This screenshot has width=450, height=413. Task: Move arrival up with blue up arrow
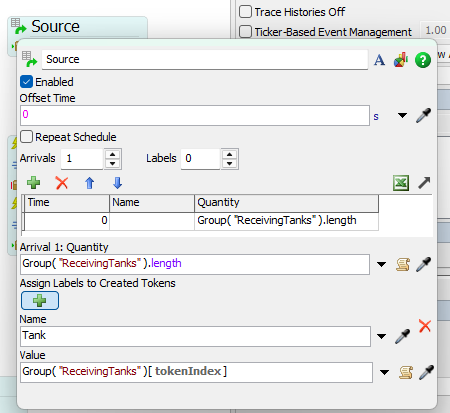pyautogui.click(x=89, y=183)
